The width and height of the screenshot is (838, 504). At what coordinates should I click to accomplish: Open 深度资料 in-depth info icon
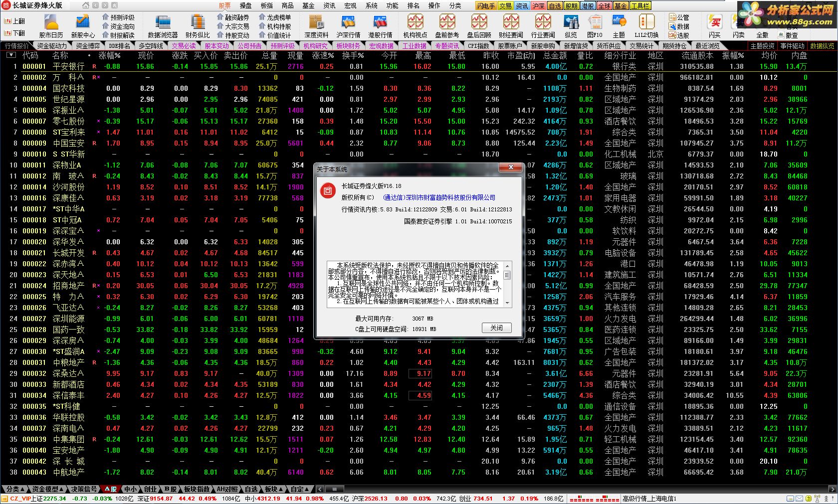pos(316,25)
